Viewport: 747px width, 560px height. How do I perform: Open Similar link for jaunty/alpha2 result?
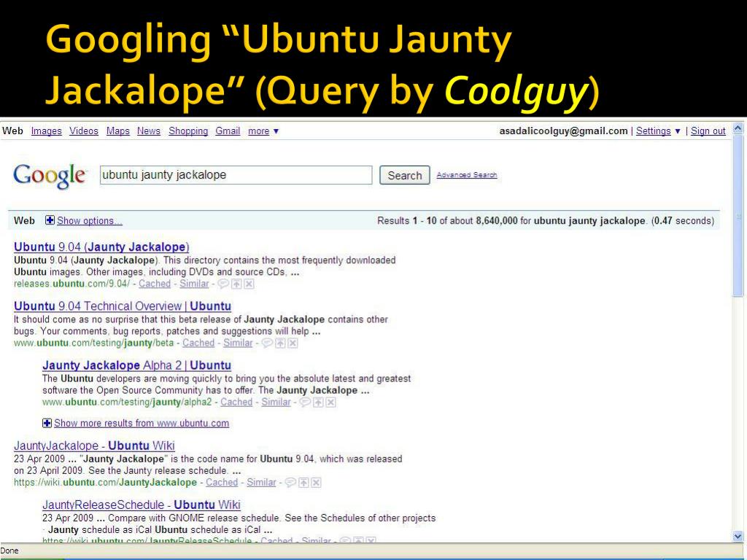pyautogui.click(x=276, y=402)
